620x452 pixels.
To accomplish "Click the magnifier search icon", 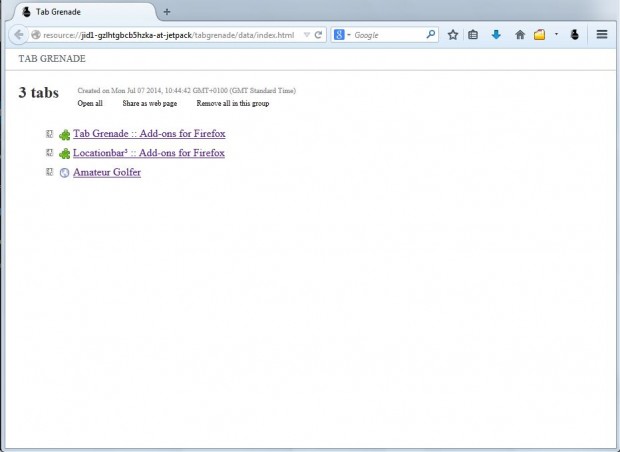I will point(431,34).
